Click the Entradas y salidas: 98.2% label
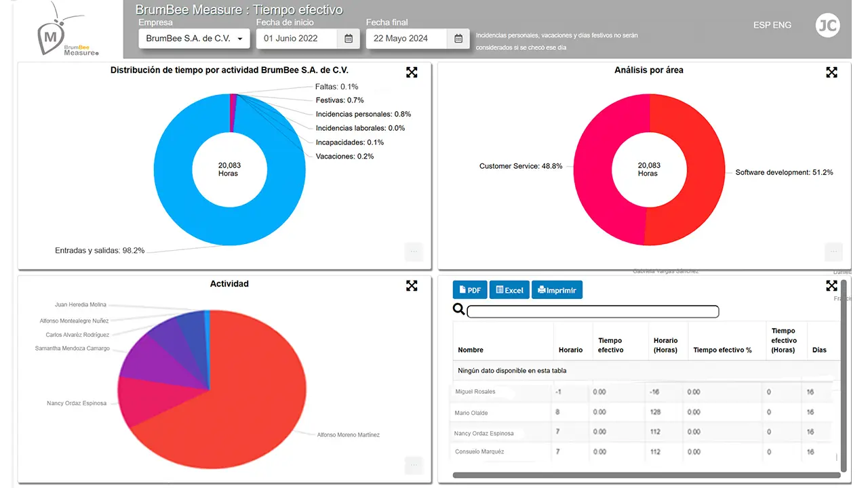The height and width of the screenshot is (488, 868). 100,251
